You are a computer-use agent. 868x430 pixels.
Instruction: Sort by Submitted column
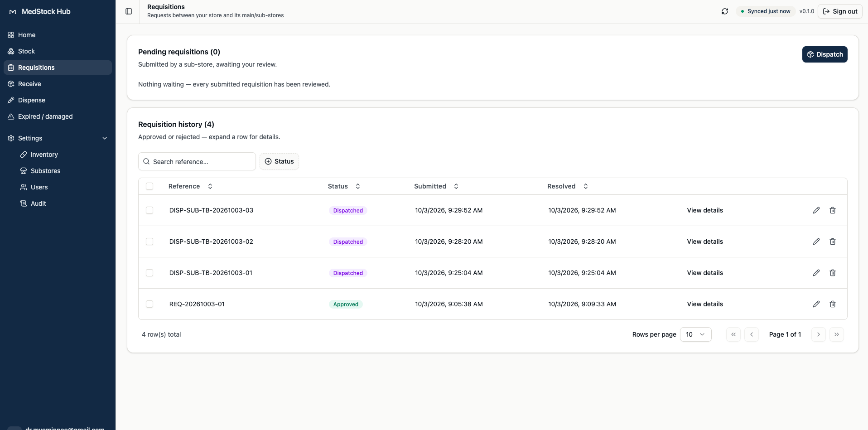click(436, 186)
